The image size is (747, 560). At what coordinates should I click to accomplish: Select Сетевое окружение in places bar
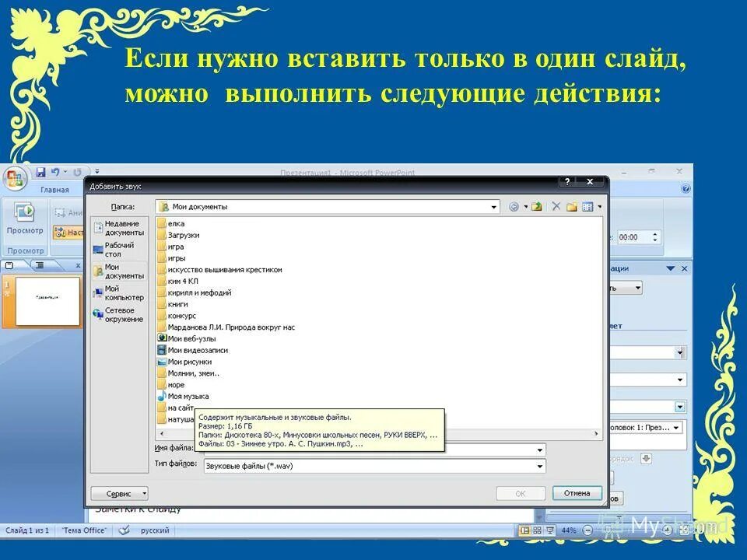pyautogui.click(x=119, y=315)
